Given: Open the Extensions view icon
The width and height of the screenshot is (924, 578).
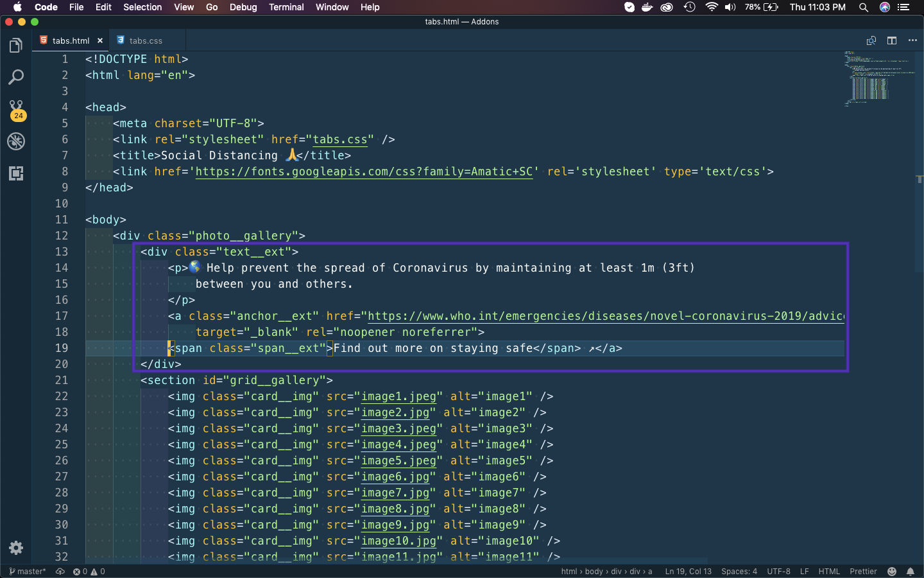Looking at the screenshot, I should point(16,173).
